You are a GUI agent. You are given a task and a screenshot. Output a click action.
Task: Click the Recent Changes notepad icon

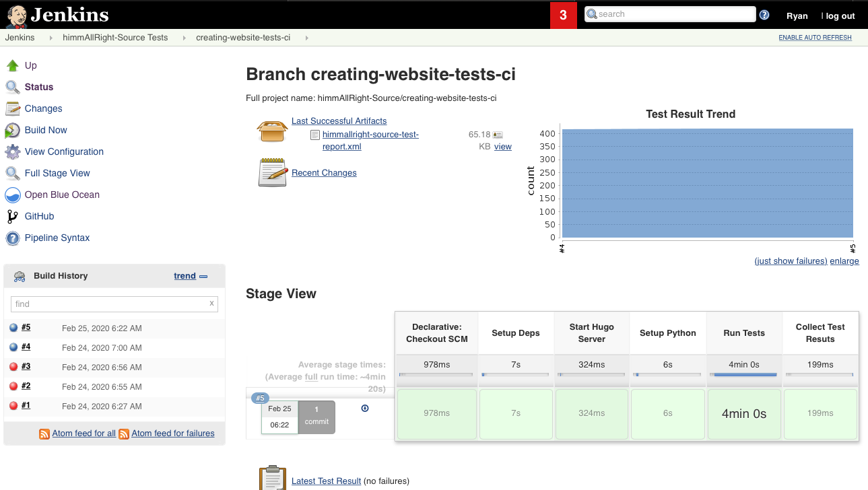pyautogui.click(x=273, y=172)
